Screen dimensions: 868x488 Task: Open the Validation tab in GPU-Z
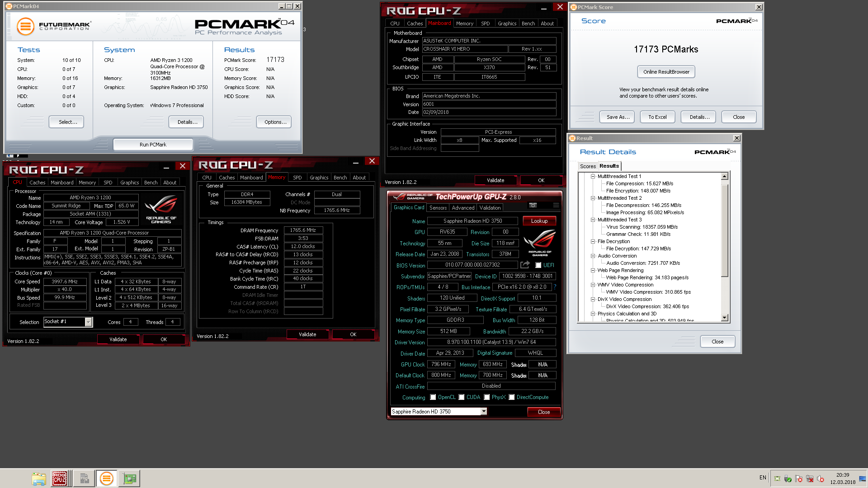pos(490,208)
